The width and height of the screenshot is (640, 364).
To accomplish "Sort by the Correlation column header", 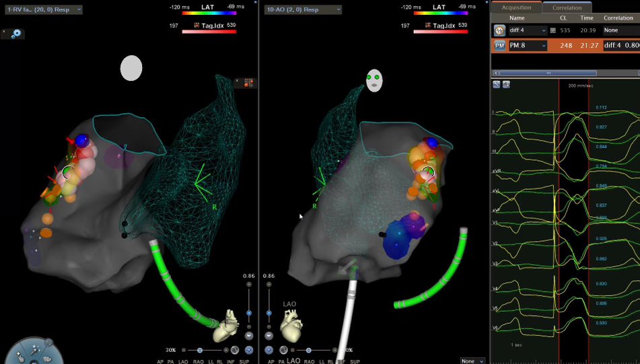I will pos(618,18).
